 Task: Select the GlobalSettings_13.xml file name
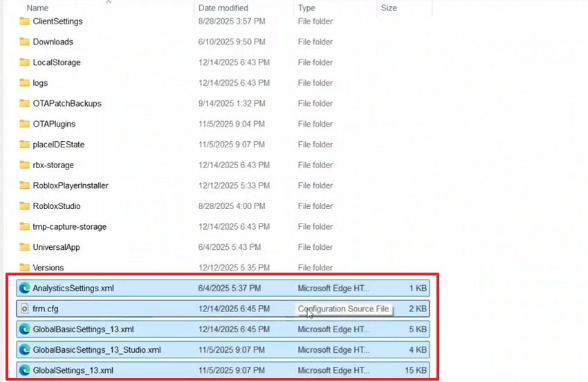[x=73, y=370]
